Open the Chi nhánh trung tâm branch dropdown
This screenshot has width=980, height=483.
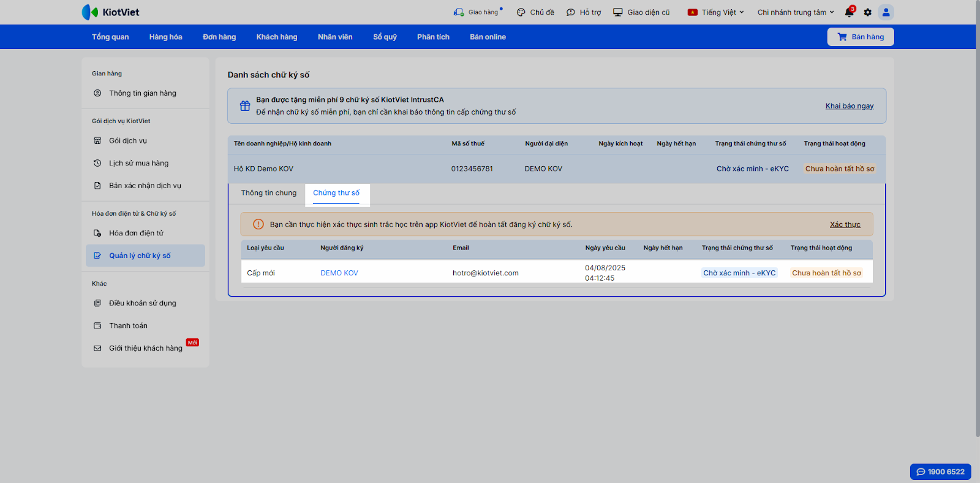(x=796, y=12)
